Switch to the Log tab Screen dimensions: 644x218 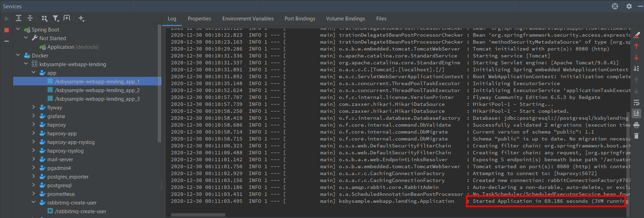[x=172, y=18]
